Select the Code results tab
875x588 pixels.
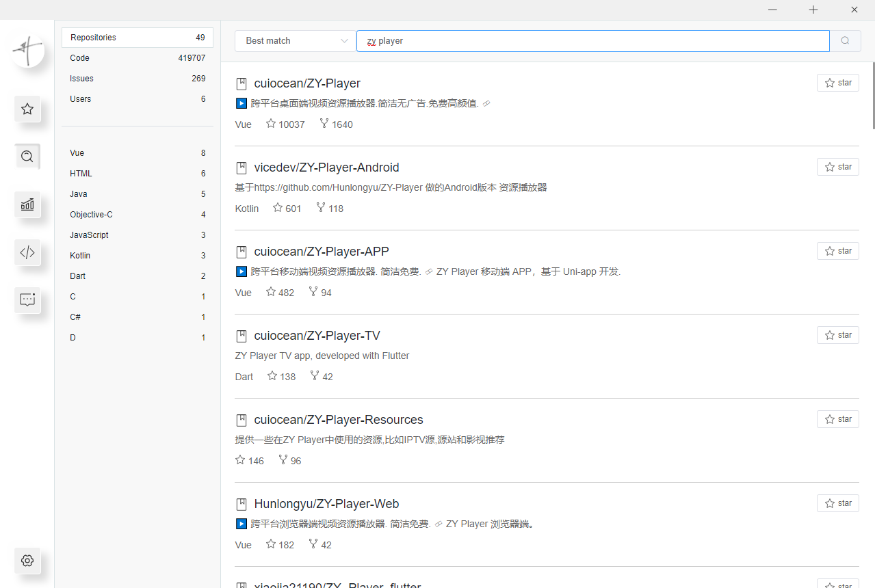coord(138,58)
